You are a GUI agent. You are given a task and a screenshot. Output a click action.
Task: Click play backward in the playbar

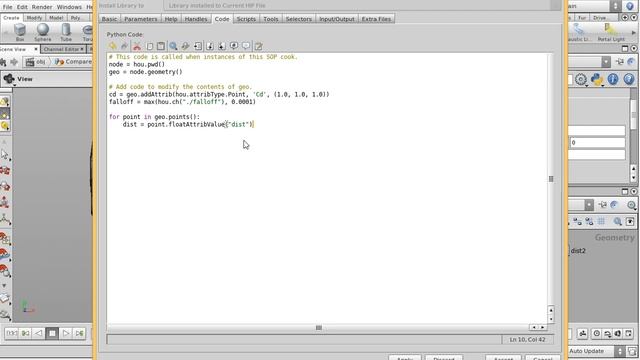coord(39,333)
